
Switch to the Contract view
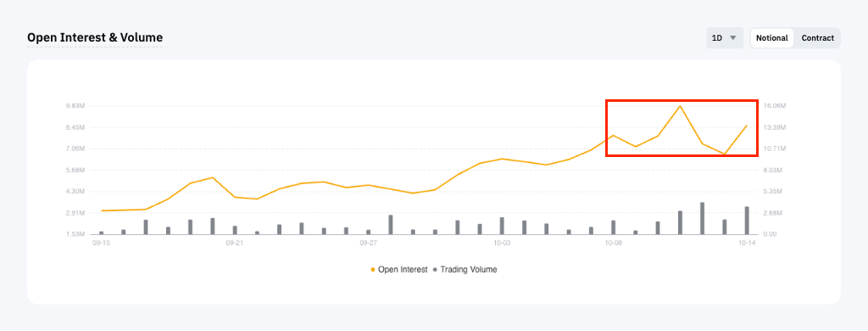pyautogui.click(x=818, y=38)
